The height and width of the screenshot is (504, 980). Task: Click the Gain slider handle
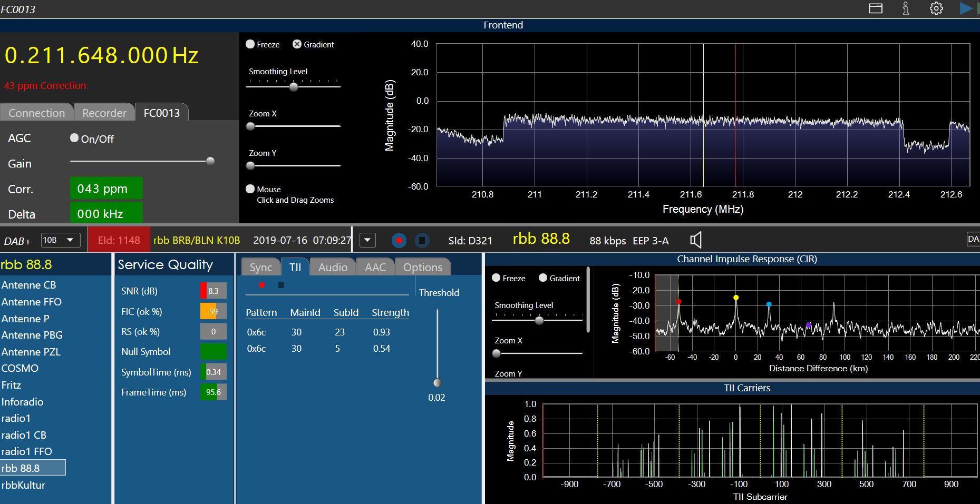(210, 161)
